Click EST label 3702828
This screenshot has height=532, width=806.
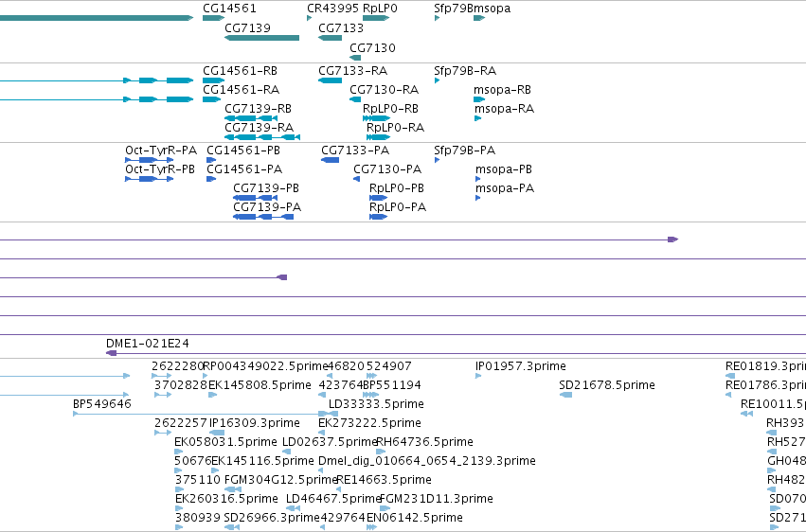(x=180, y=385)
